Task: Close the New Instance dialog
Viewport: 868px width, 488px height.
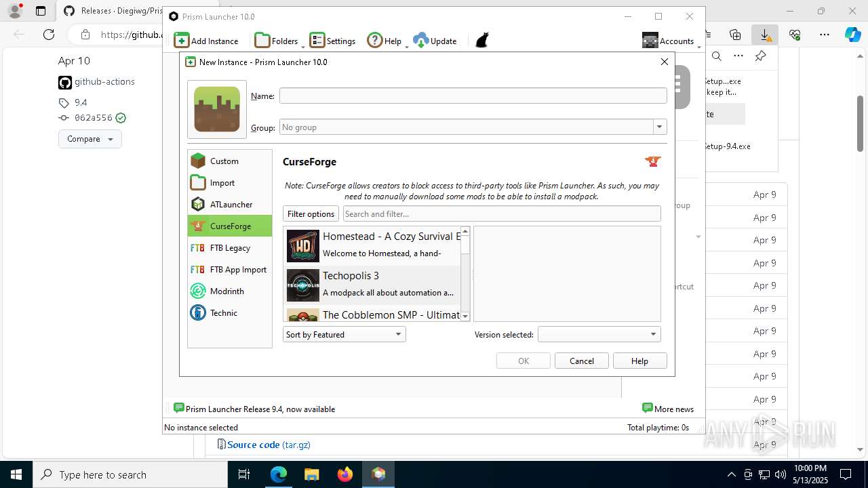Action: 664,62
